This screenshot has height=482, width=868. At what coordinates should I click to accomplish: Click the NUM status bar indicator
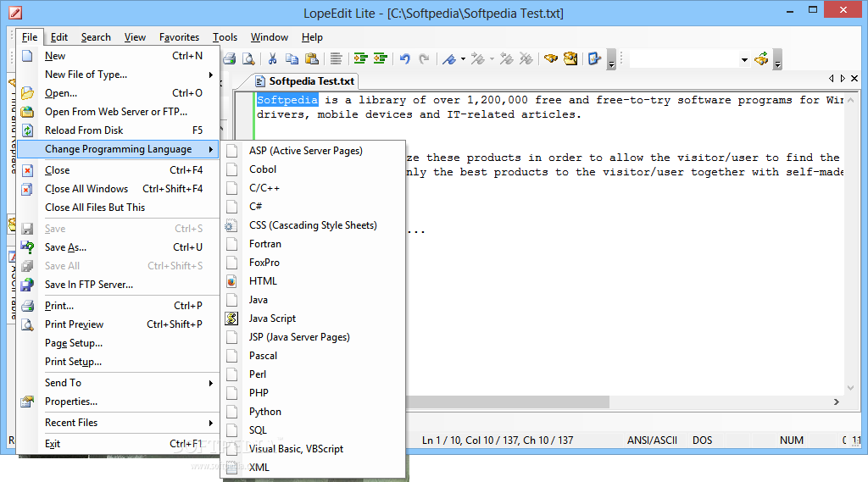pos(792,440)
